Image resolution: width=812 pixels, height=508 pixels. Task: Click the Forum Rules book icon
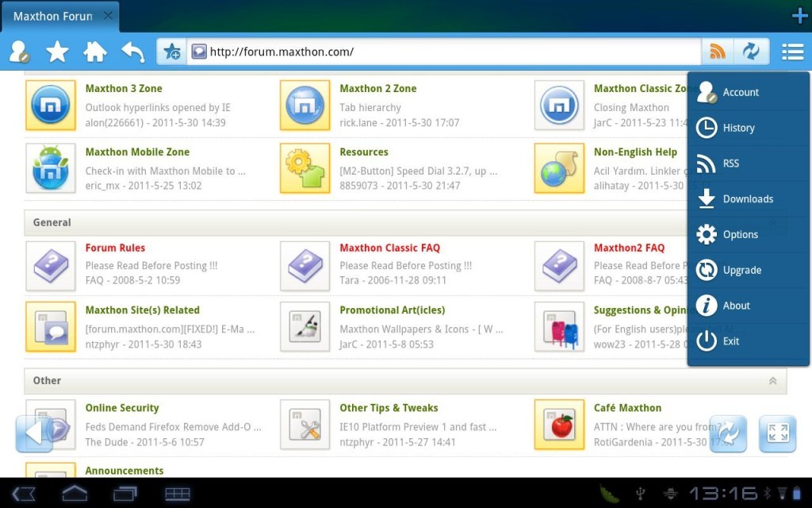[51, 266]
